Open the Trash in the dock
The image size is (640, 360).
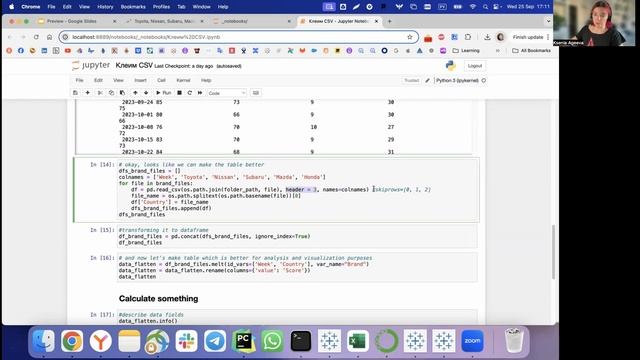514,340
